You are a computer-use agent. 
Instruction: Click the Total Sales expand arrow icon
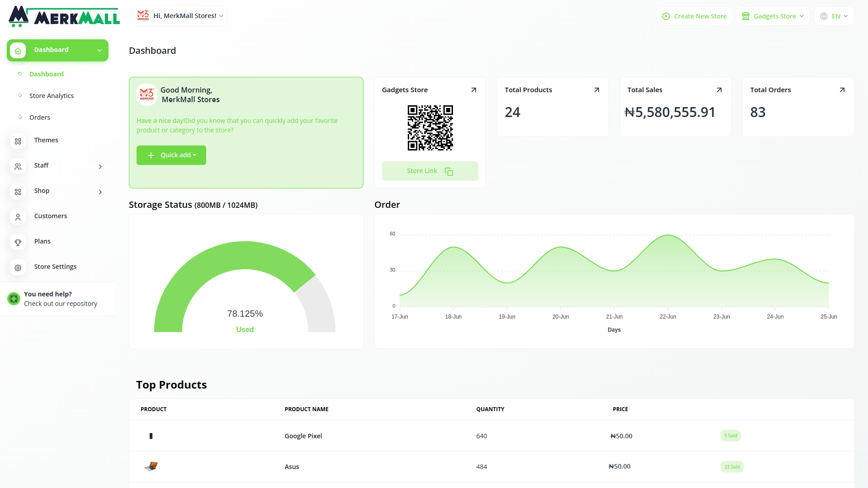(719, 90)
